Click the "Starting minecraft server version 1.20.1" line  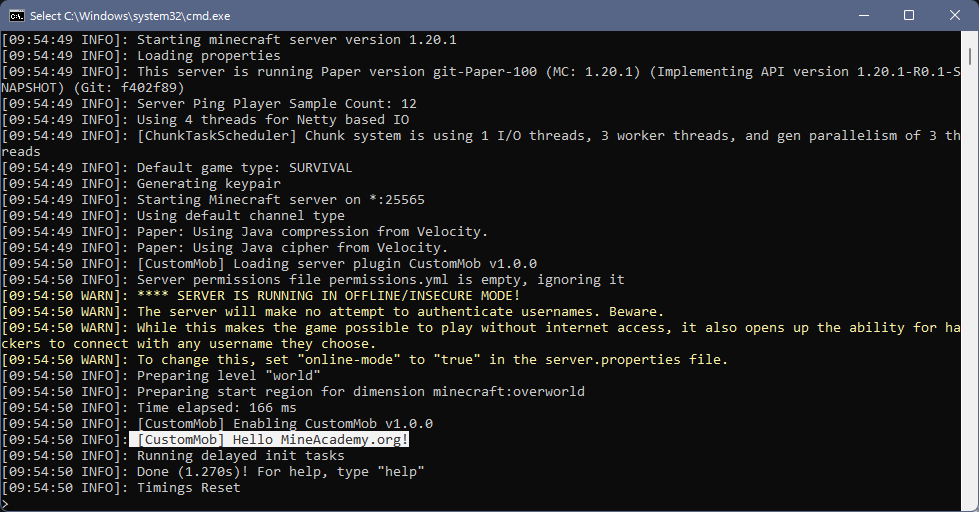point(296,40)
